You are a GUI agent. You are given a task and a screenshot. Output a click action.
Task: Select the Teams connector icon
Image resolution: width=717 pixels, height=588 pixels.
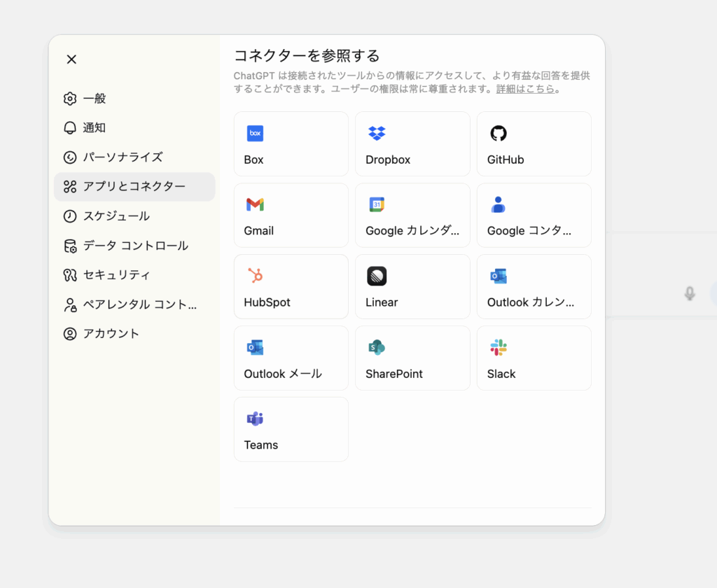[x=255, y=419]
